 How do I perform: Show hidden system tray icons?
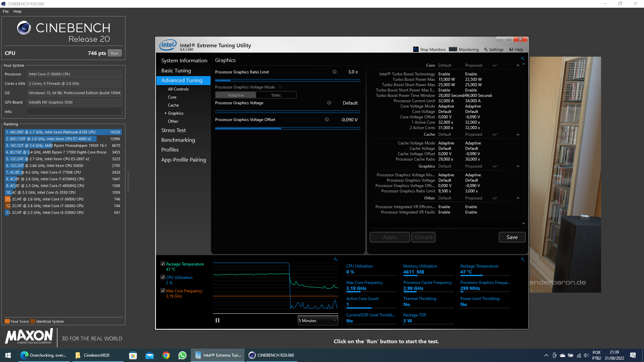[x=546, y=355]
